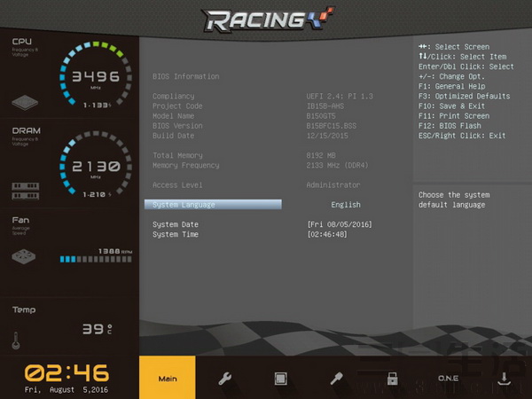Click the CPU panel heading
The image size is (532, 399).
coord(22,42)
